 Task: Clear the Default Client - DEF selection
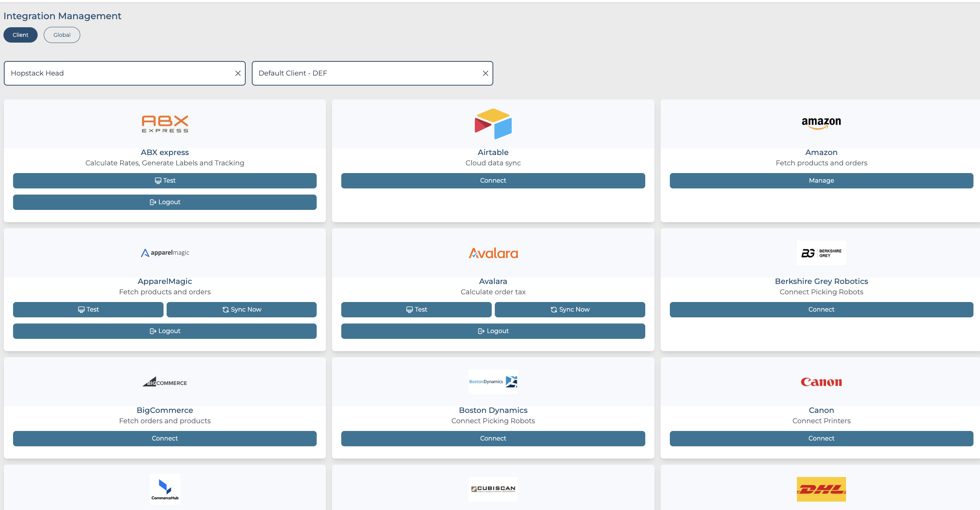485,73
